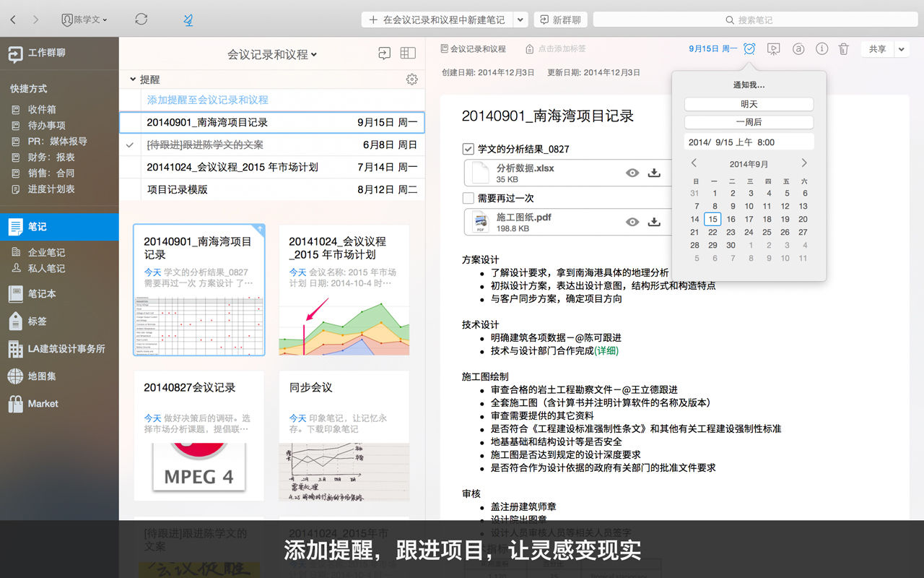Click the presentation mode icon
This screenshot has width=924, height=578.
pyautogui.click(x=774, y=49)
